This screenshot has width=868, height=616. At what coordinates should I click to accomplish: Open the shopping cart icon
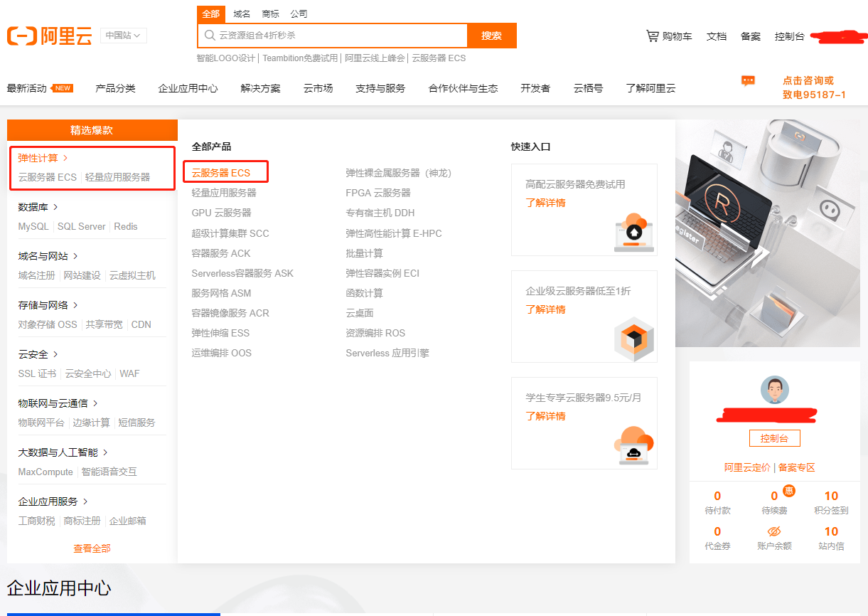[652, 36]
